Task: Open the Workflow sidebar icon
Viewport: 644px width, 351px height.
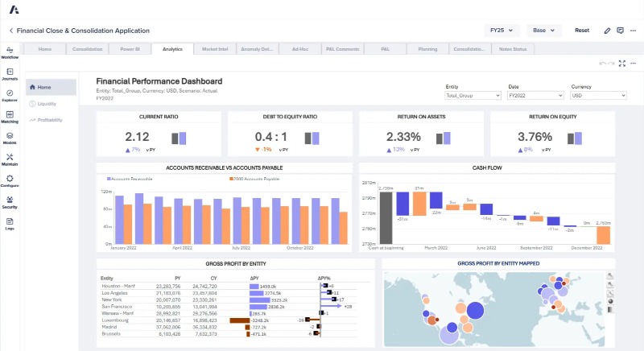Action: tap(10, 51)
